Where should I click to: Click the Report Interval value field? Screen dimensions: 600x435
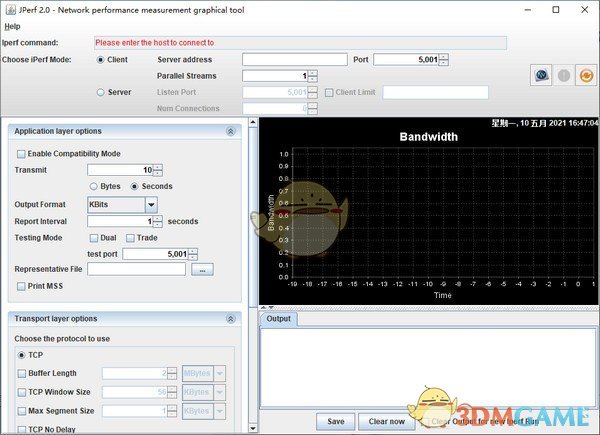120,221
